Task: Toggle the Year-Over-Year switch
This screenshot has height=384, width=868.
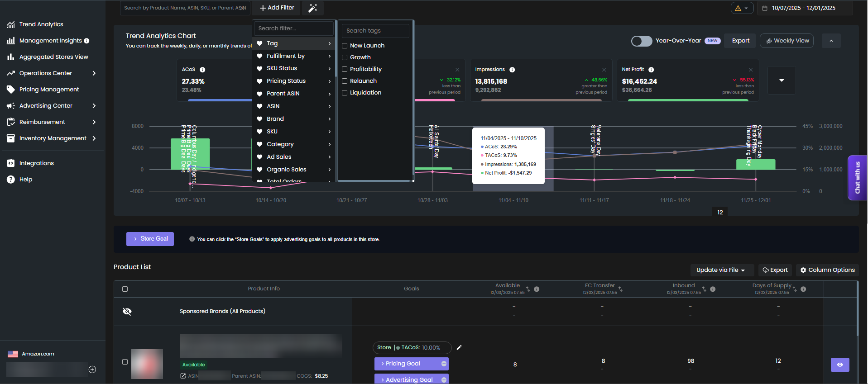Action: (642, 41)
